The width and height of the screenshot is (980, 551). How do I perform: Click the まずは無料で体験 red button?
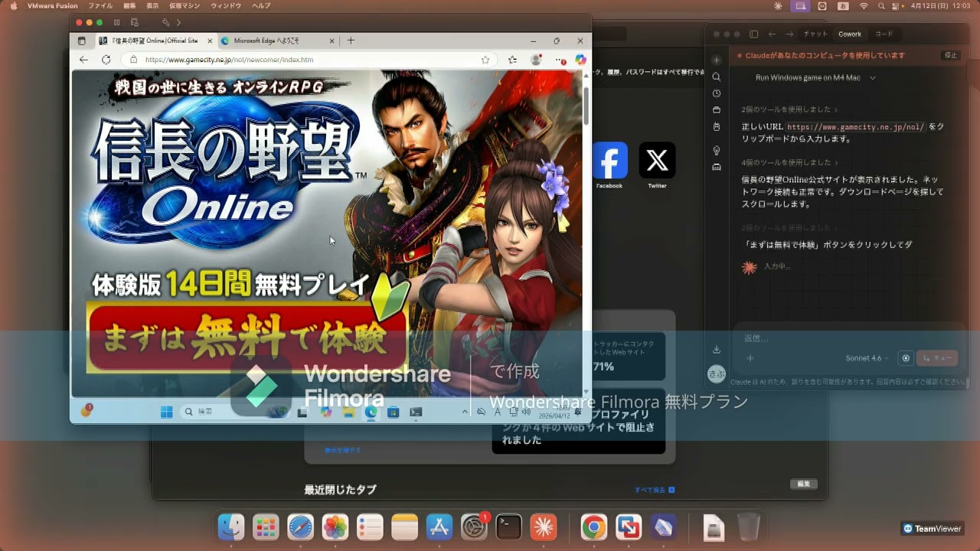[247, 337]
